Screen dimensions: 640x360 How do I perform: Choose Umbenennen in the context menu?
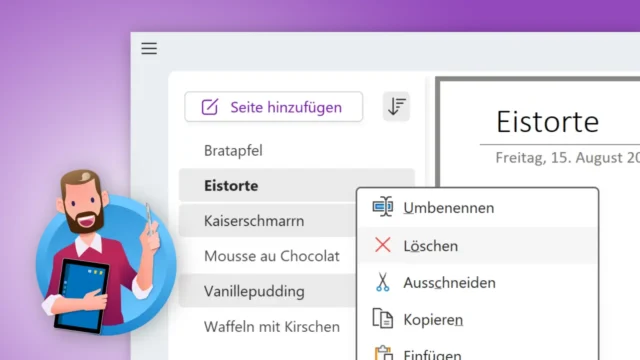point(478,208)
